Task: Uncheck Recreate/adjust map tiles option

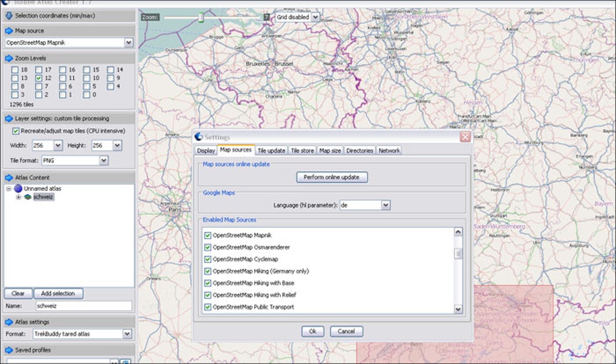Action: point(16,131)
